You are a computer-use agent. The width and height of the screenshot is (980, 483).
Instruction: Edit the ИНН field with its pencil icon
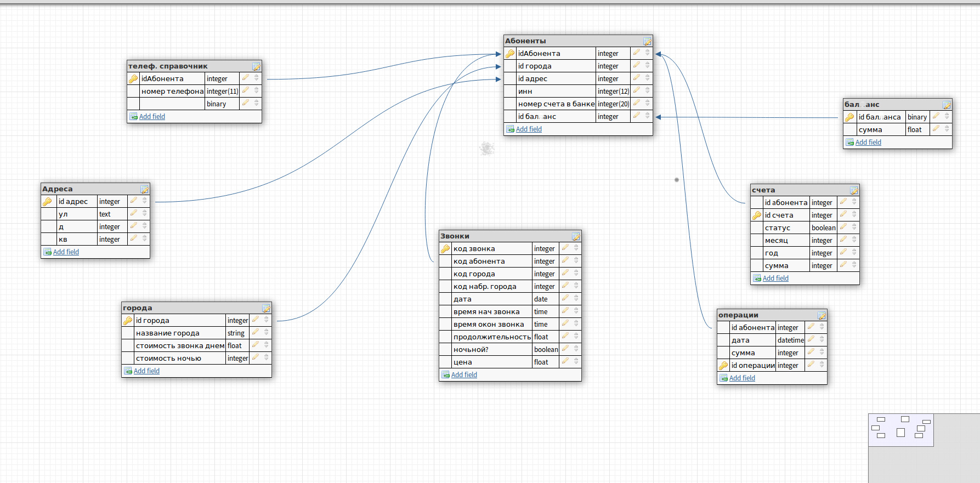637,90
